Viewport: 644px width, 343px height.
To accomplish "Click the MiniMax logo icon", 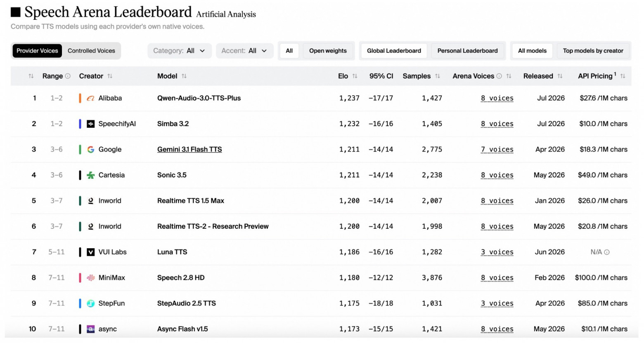I will tap(90, 278).
